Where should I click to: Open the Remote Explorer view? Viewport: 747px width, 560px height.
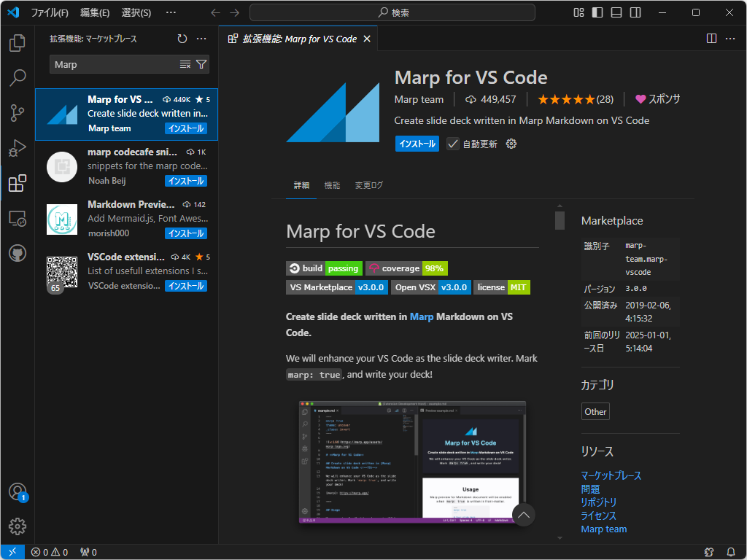point(18,218)
